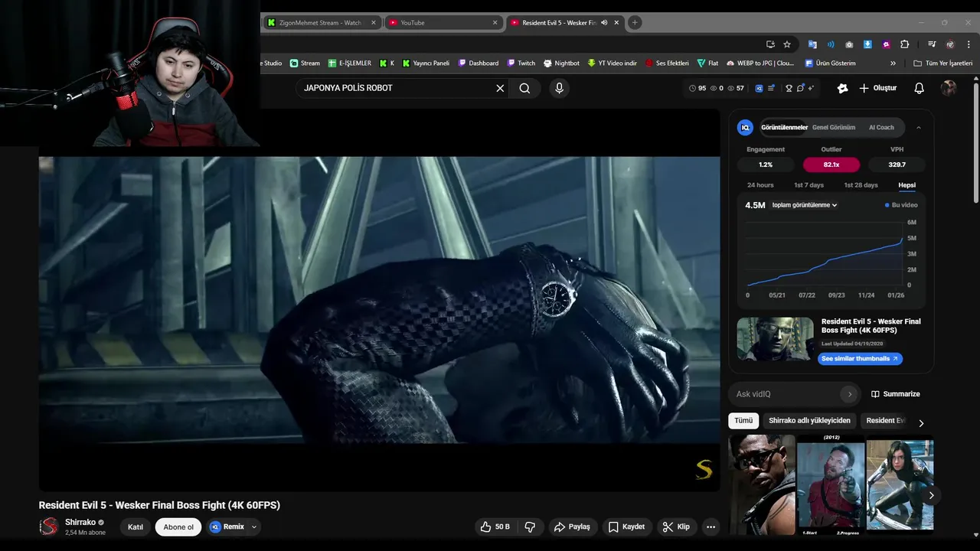Open vidIQ list icon with blue dot
980x551 pixels.
(x=772, y=88)
